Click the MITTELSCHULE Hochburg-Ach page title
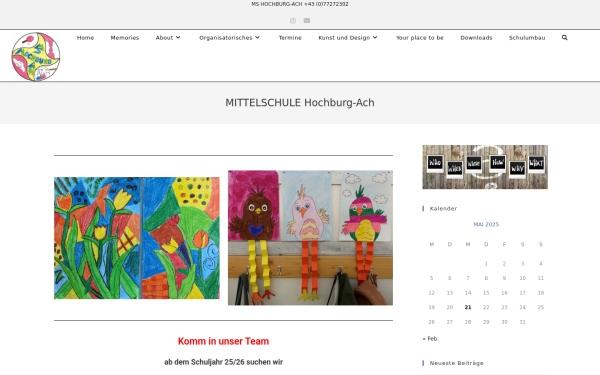600x375 pixels. (x=300, y=103)
